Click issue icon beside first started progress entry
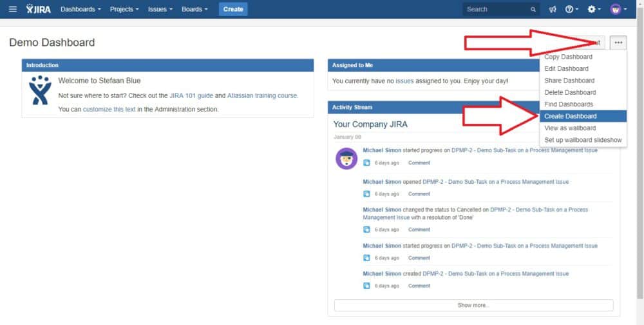This screenshot has height=325, width=644. 366,163
